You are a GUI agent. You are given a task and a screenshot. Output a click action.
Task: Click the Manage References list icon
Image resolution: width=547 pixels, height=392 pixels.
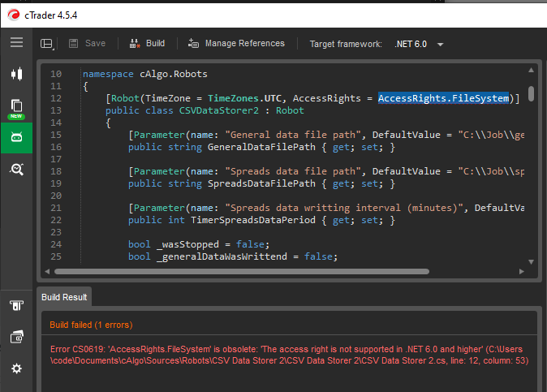193,43
